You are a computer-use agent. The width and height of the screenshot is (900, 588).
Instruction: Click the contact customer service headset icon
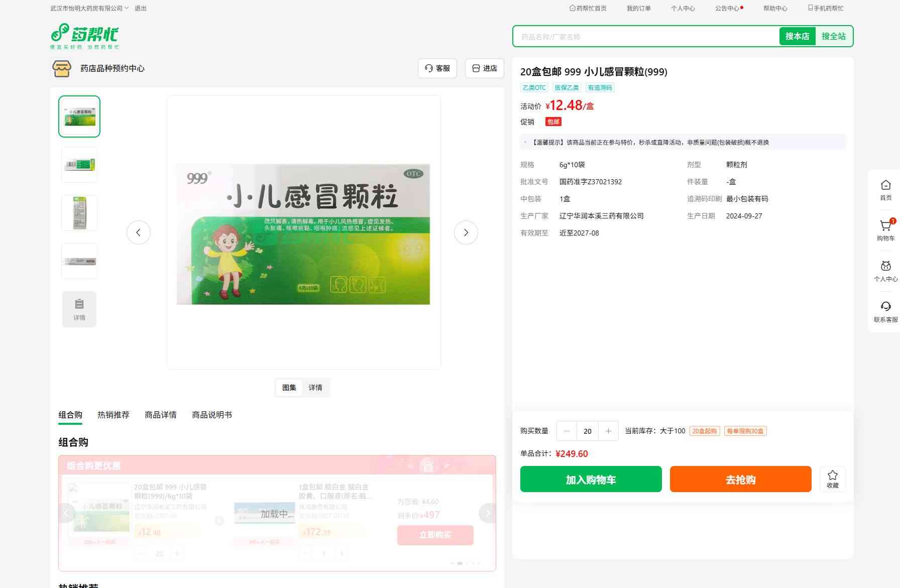[x=885, y=307]
